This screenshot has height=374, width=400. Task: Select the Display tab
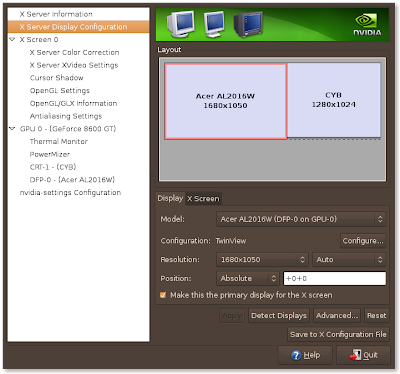click(170, 198)
